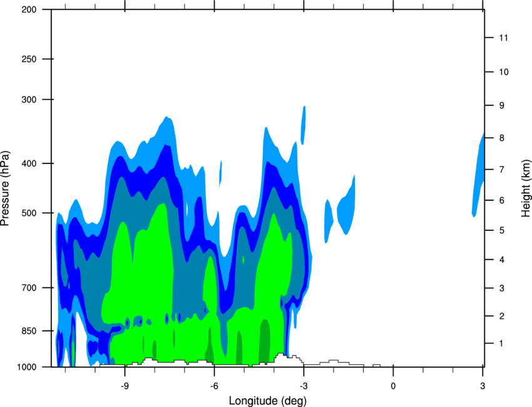Click the 9 km height label
Viewport: 532px width, 407px height.
[501, 106]
